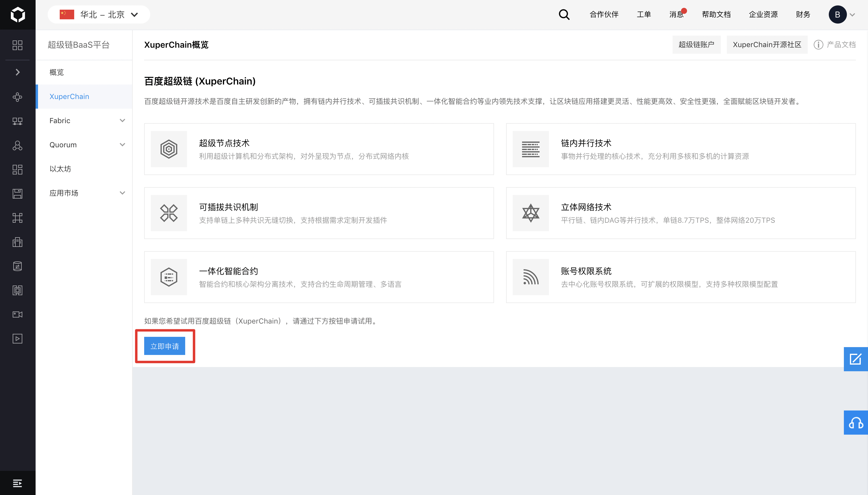The width and height of the screenshot is (868, 495).
Task: Open 合作伙伴 in top navigation
Action: tap(604, 14)
